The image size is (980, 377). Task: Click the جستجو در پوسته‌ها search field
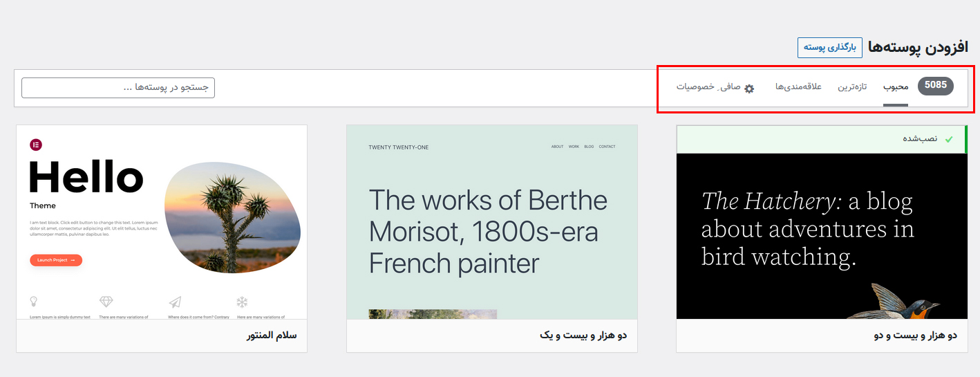[x=118, y=88]
